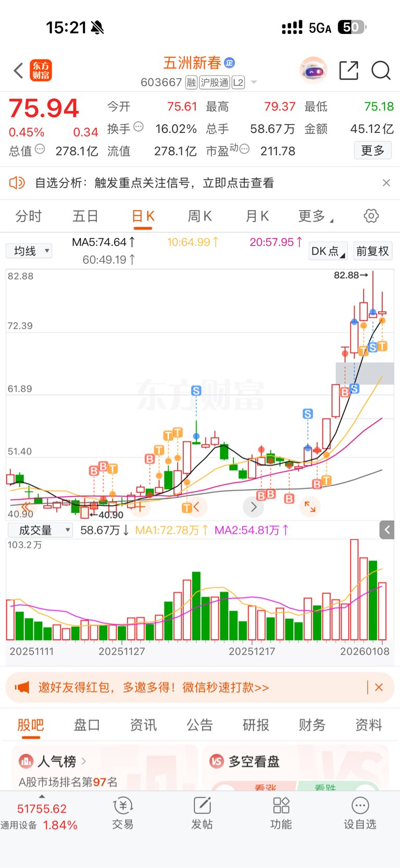Open search with the magnifier icon
The image size is (400, 868).
381,70
